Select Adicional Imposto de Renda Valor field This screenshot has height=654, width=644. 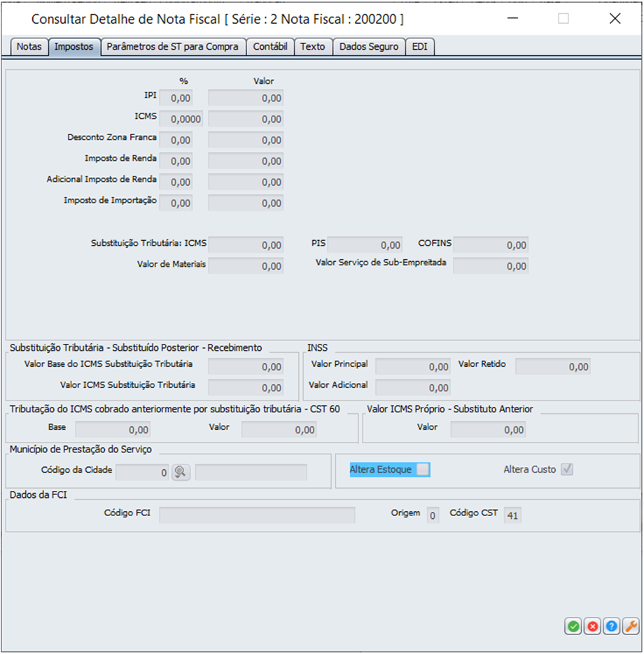click(246, 182)
